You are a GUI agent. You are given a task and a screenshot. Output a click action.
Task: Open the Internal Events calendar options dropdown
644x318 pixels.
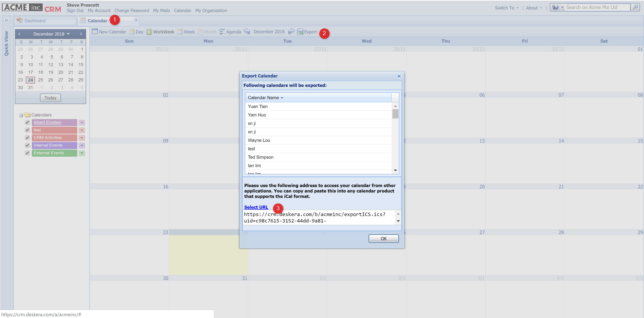[82, 145]
